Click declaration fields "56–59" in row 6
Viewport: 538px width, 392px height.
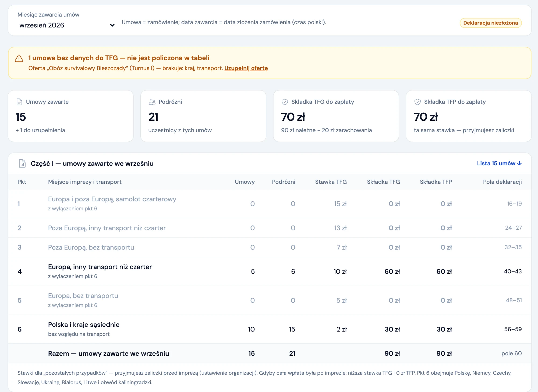pyautogui.click(x=513, y=329)
